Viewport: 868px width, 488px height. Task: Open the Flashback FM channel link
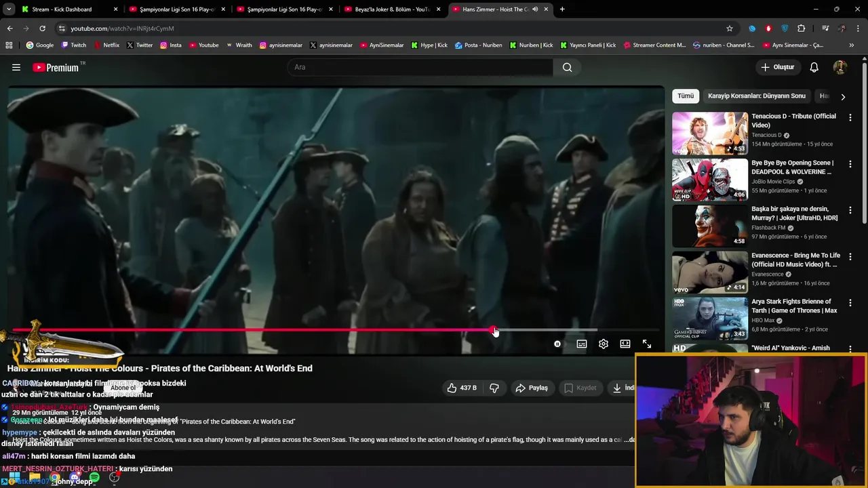(x=768, y=228)
